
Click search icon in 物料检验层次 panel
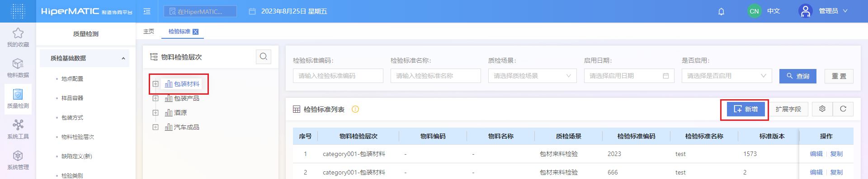[x=264, y=57]
